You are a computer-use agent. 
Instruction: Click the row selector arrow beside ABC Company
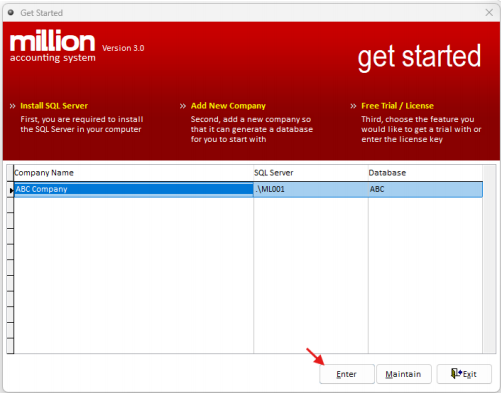10,190
